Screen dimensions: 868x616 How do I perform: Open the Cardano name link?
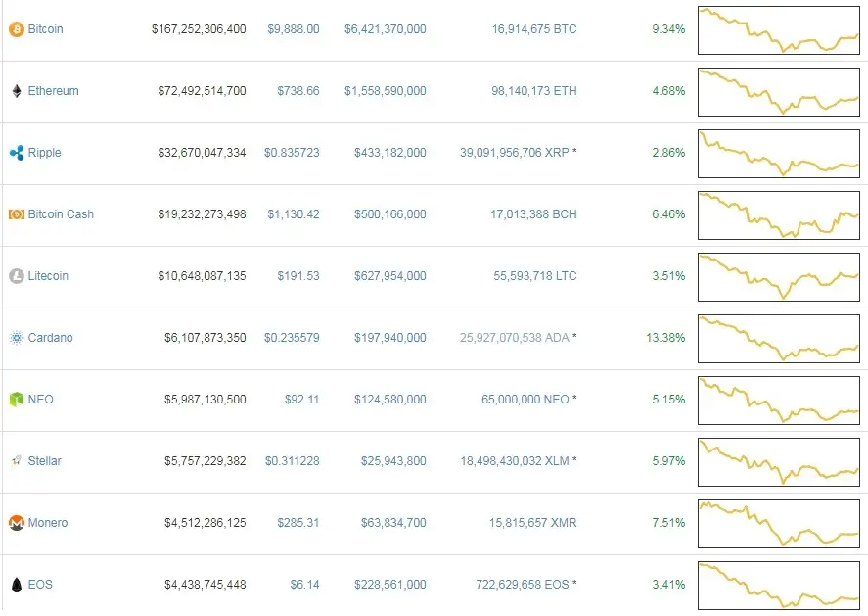point(50,337)
